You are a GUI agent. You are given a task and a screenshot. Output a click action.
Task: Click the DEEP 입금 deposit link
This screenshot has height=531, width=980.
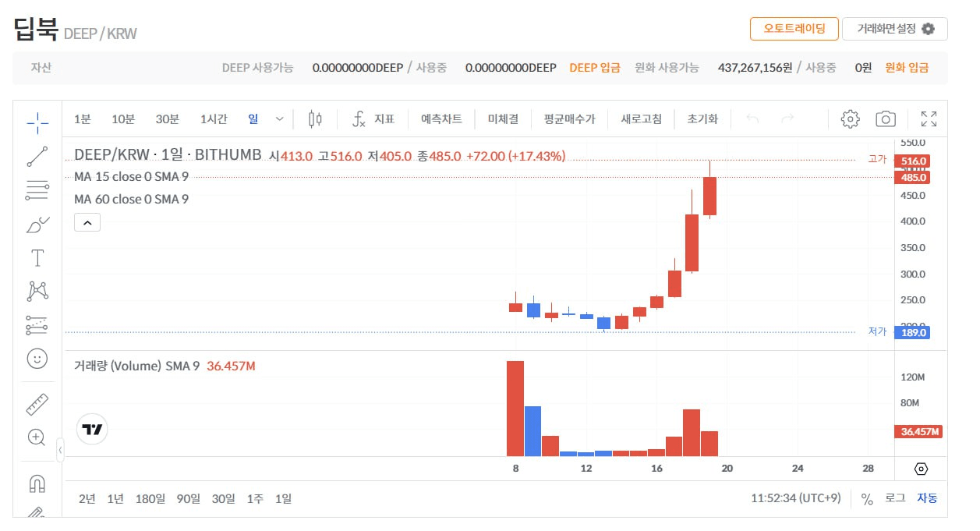pos(595,68)
